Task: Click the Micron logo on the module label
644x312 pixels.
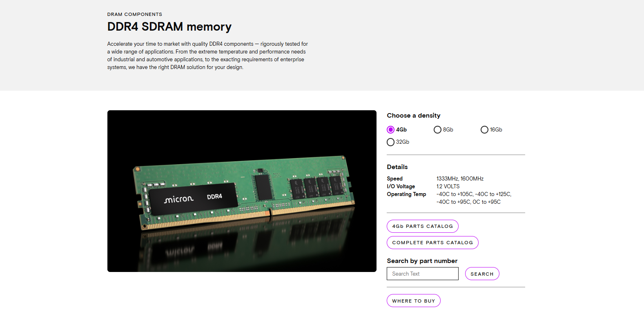Action: (178, 199)
